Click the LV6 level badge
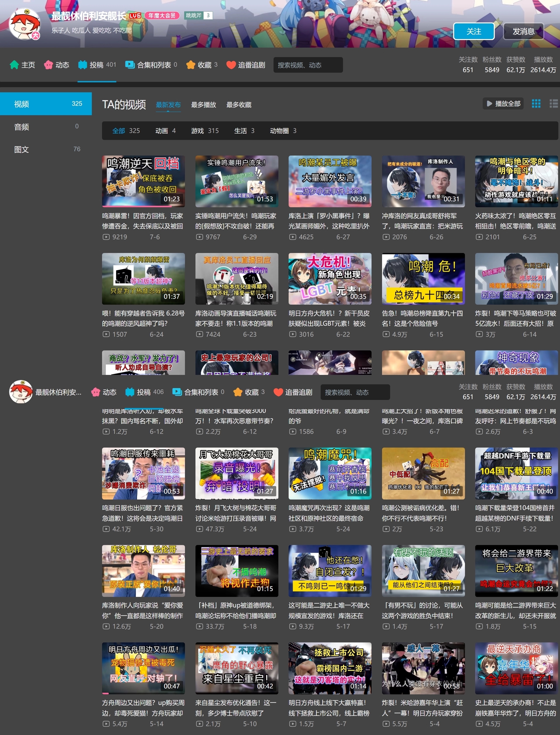The width and height of the screenshot is (560, 735). (x=135, y=15)
